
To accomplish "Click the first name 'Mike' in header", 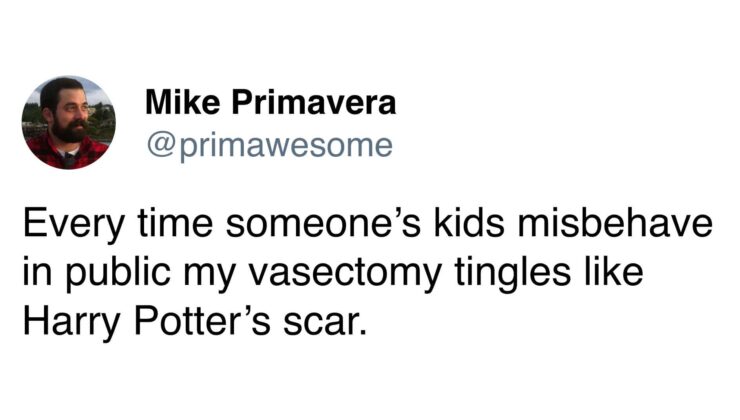I will click(x=182, y=102).
